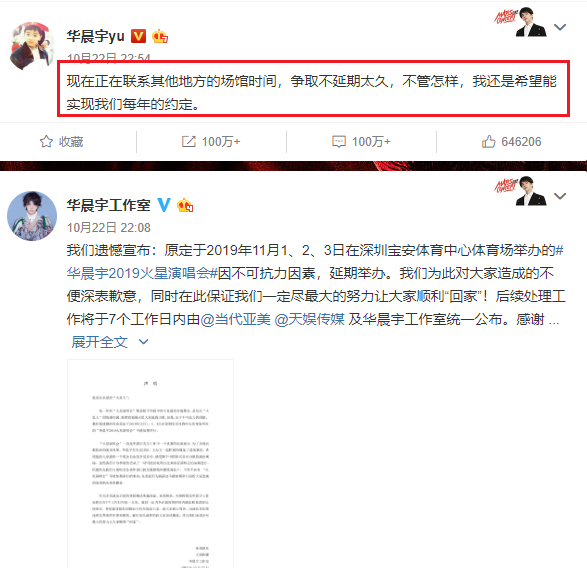
Task: Open the @当代亚美 mention link
Action: (x=235, y=319)
